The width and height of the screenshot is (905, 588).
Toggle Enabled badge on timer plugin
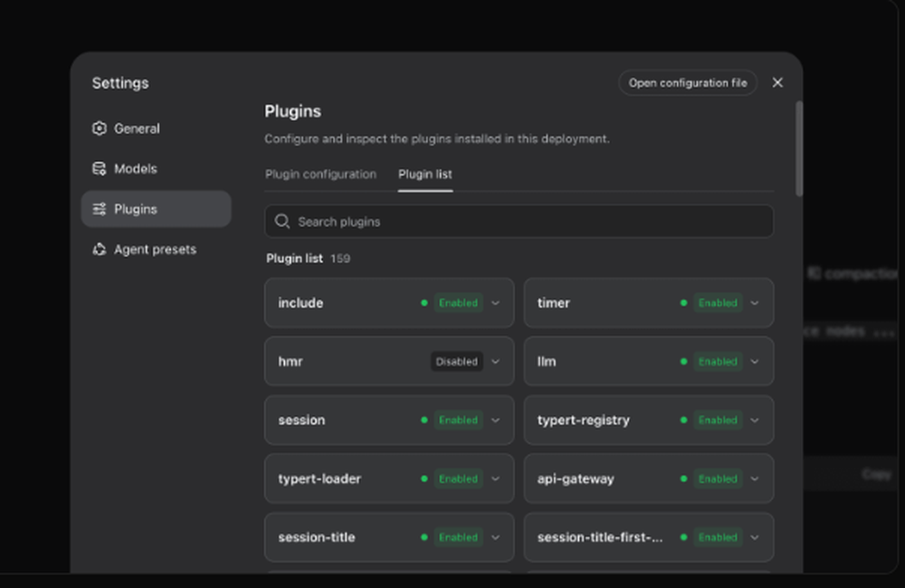tap(718, 303)
